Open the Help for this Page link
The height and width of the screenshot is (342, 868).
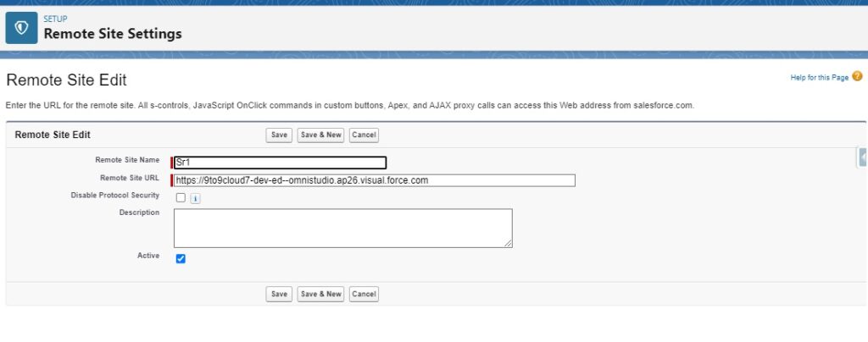click(x=820, y=78)
